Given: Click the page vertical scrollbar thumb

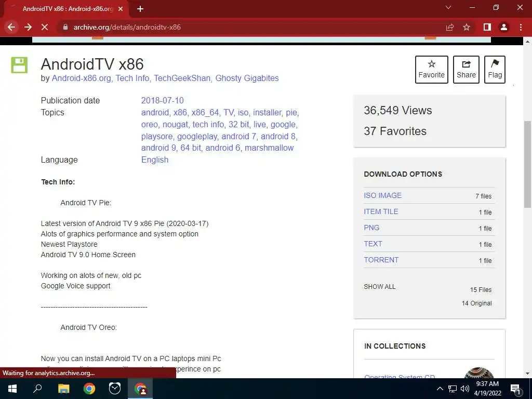Looking at the screenshot, I should [x=527, y=164].
